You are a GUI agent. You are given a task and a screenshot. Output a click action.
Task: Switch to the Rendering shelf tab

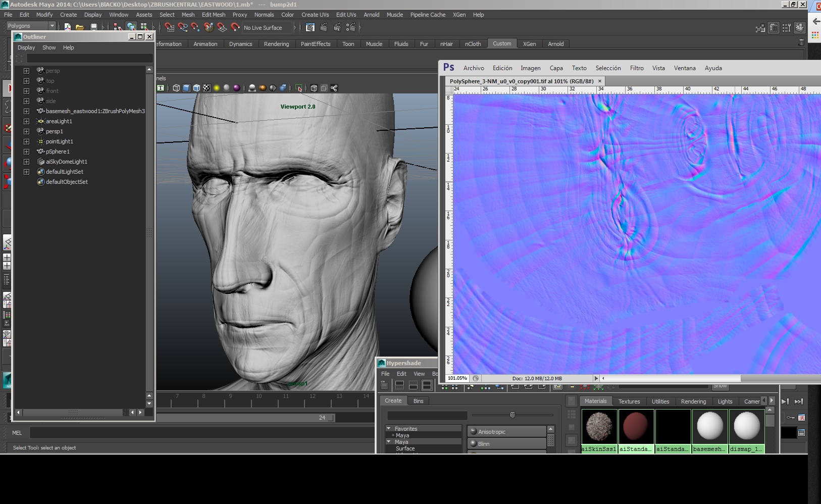[x=276, y=44]
